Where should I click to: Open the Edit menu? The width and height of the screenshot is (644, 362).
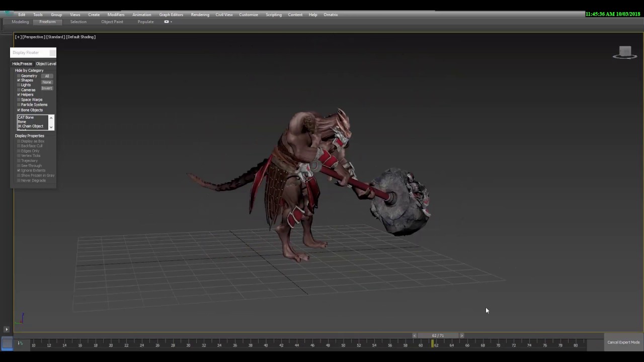tap(22, 15)
